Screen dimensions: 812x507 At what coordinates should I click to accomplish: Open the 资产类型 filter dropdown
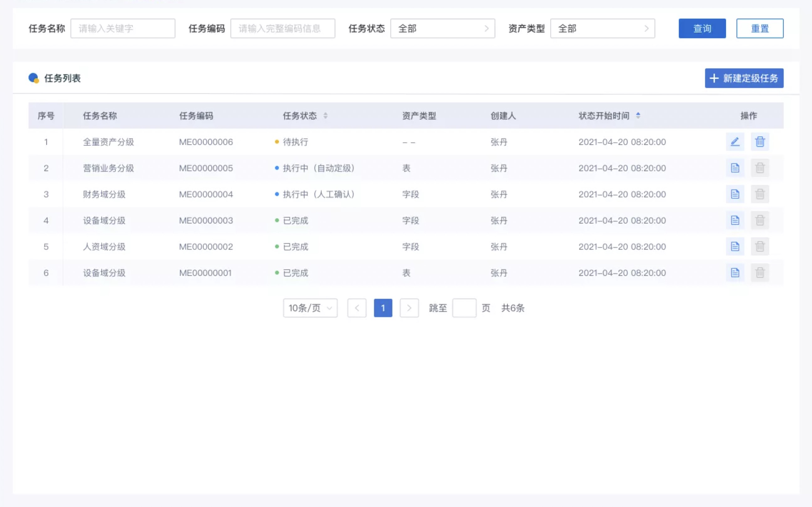(602, 29)
